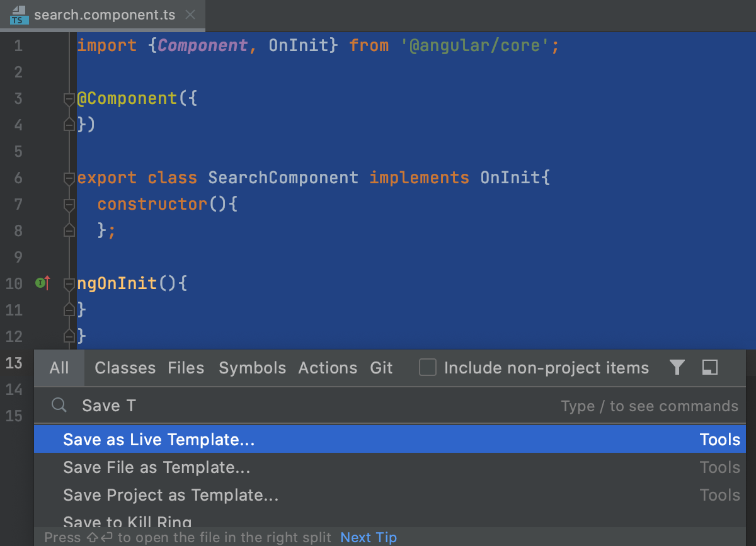Collapse the constructor block fold arrow

pos(69,204)
